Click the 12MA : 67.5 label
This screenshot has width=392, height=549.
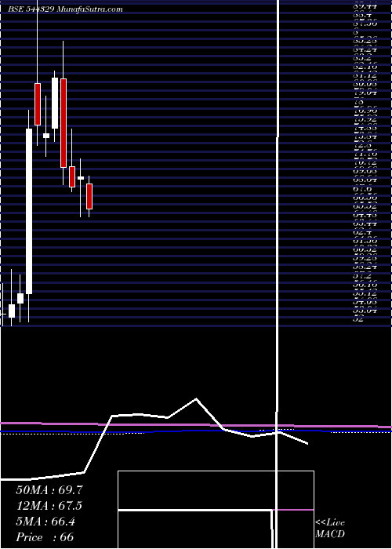49,506
